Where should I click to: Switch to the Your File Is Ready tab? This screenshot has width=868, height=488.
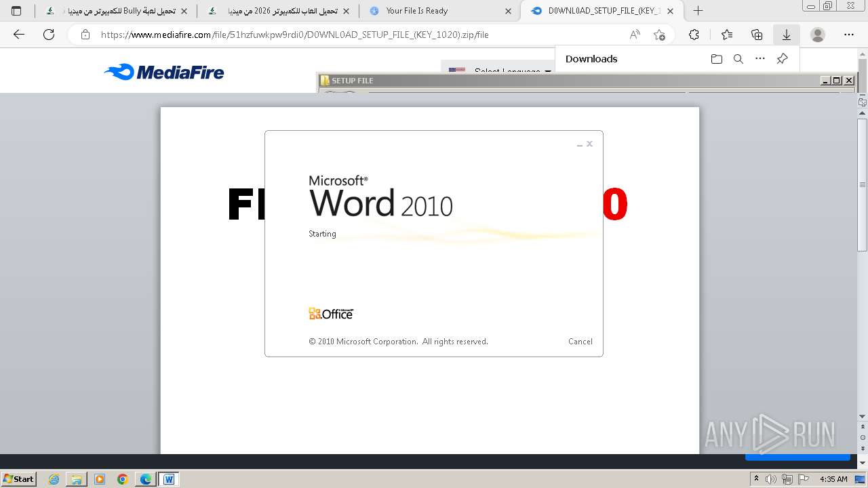[x=439, y=11]
